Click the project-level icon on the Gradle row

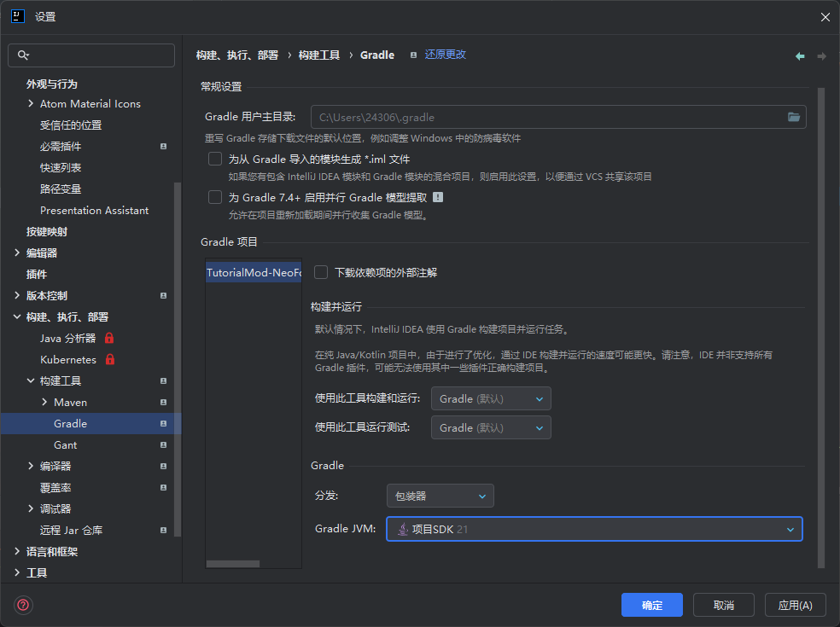[163, 423]
